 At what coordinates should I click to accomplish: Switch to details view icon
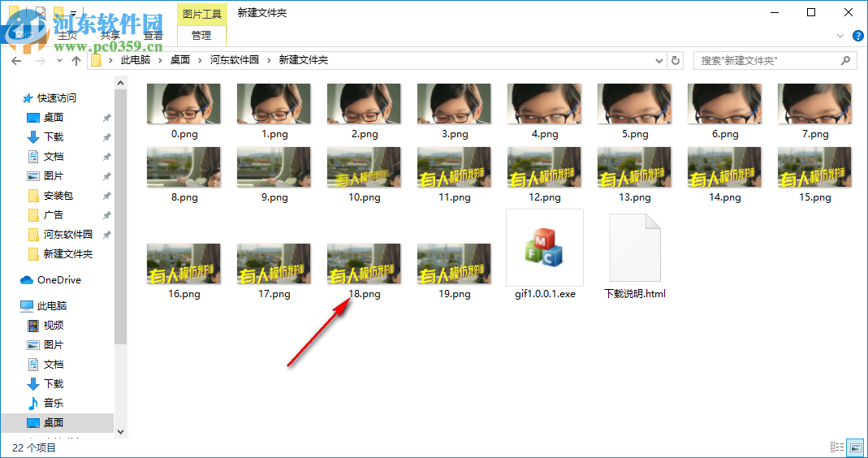point(837,447)
